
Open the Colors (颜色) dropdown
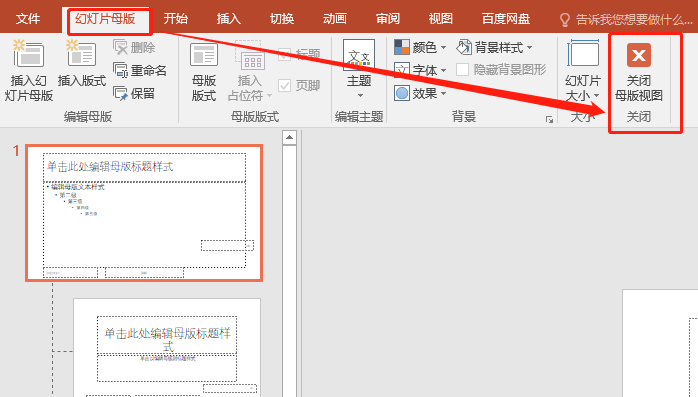click(x=420, y=47)
